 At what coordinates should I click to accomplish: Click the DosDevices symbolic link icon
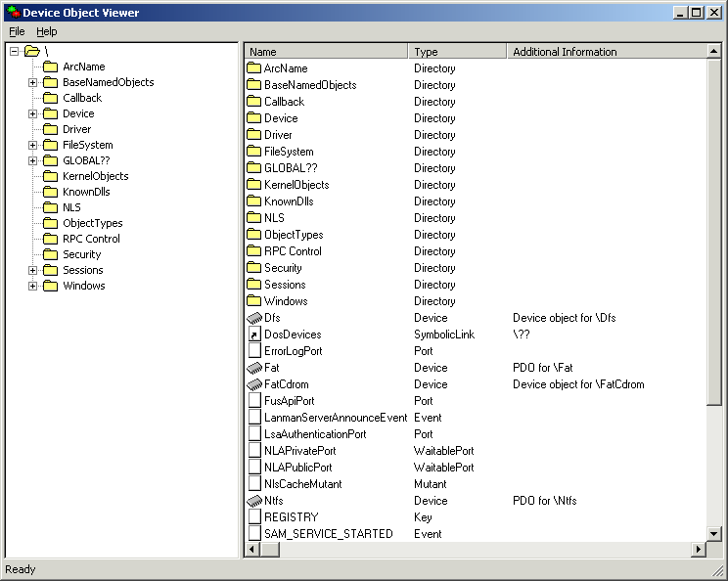tap(254, 335)
